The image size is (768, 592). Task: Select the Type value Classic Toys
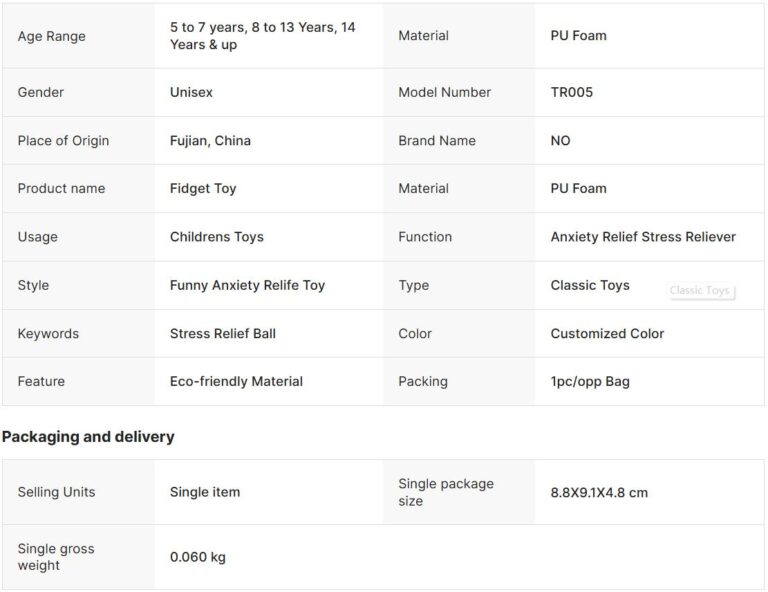(x=590, y=285)
